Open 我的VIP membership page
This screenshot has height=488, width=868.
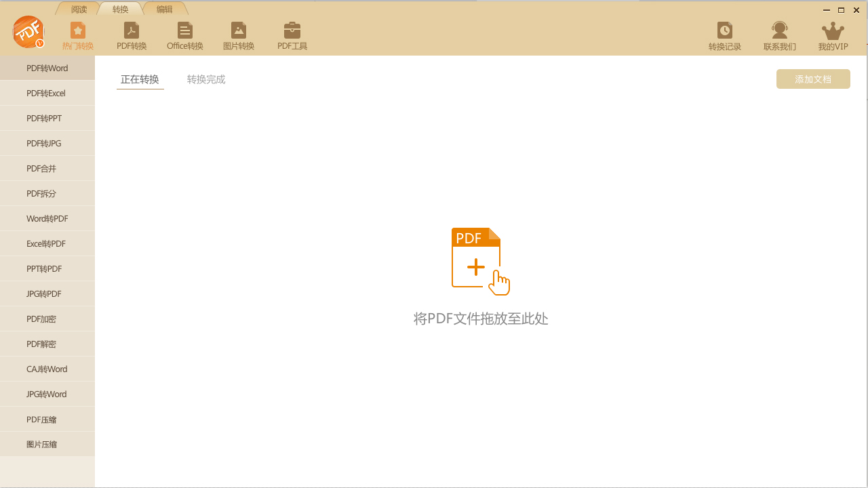tap(833, 35)
